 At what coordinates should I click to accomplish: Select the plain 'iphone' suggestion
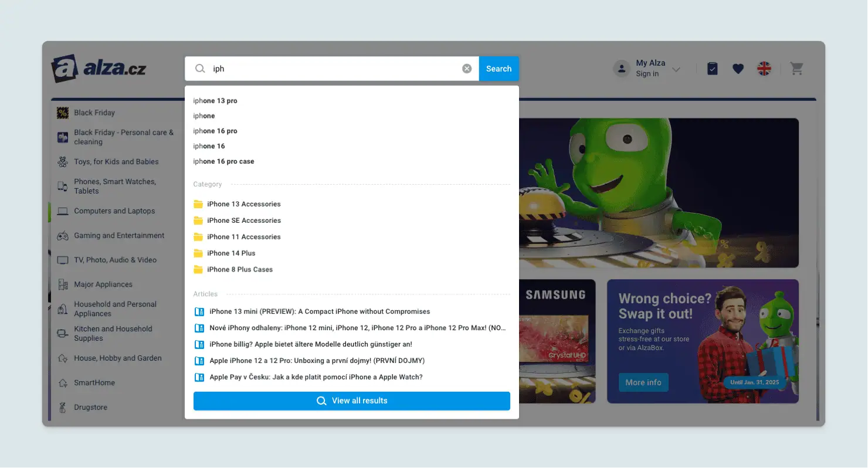click(204, 116)
